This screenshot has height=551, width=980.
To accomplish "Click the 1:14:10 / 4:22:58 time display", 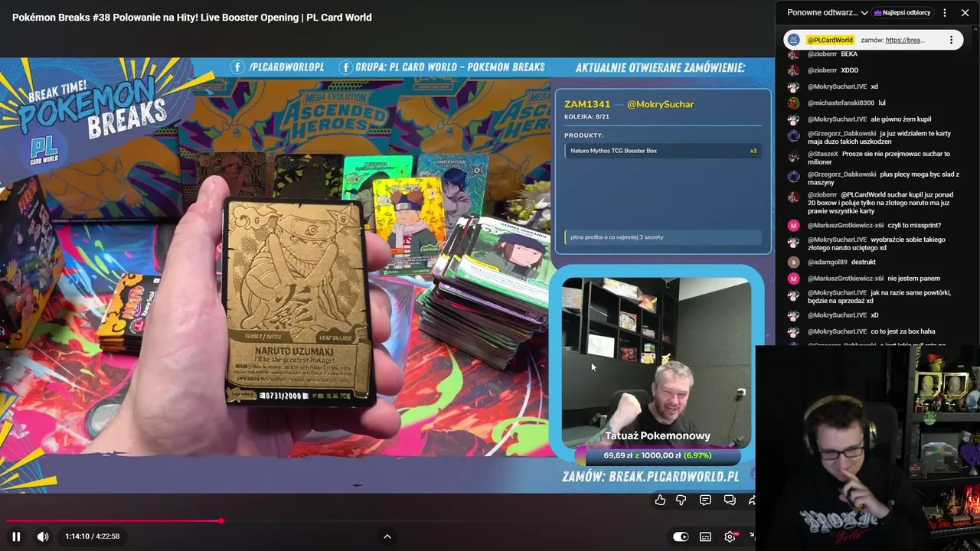I will (93, 536).
